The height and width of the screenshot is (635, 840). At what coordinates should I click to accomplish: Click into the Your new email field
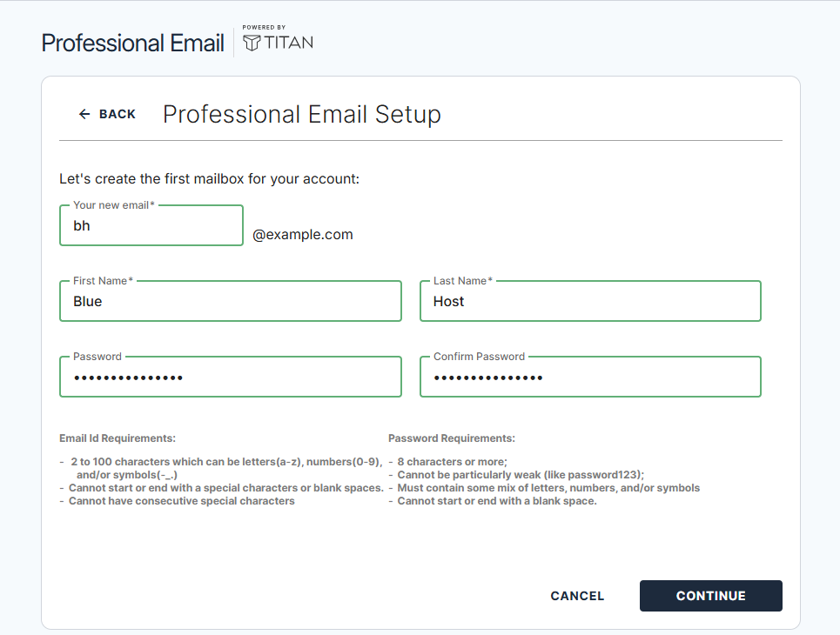pyautogui.click(x=151, y=225)
